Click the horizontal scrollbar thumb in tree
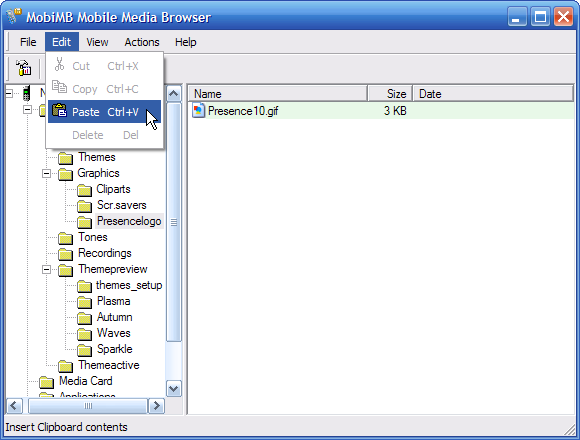Viewport: 580px width, 440px height. pos(88,406)
